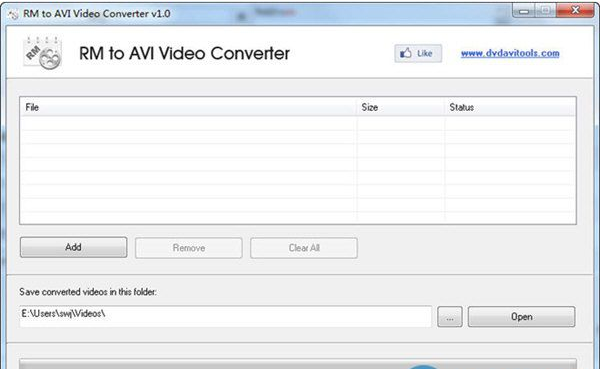Screen dimensions: 603x369
Task: Click the 'Save converted videos in this folder' label
Action: click(88, 292)
